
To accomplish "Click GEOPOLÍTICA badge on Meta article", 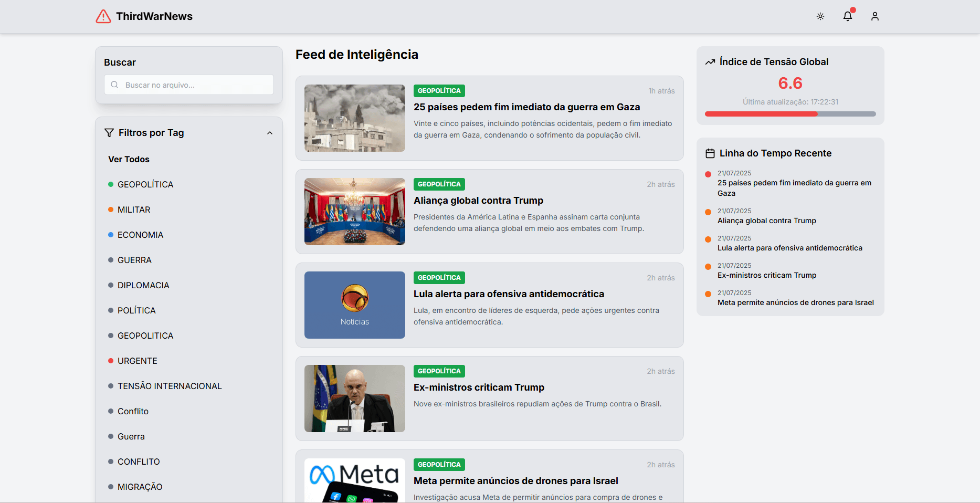I will click(x=439, y=465).
